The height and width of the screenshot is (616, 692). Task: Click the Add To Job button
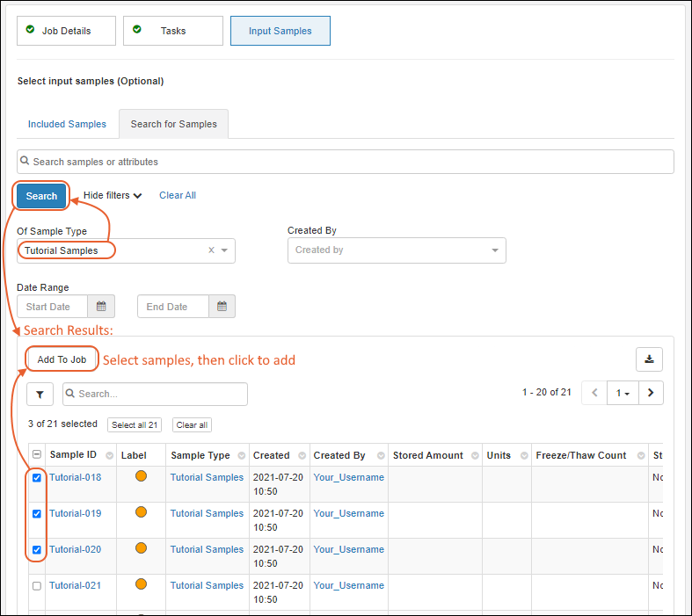click(x=62, y=359)
